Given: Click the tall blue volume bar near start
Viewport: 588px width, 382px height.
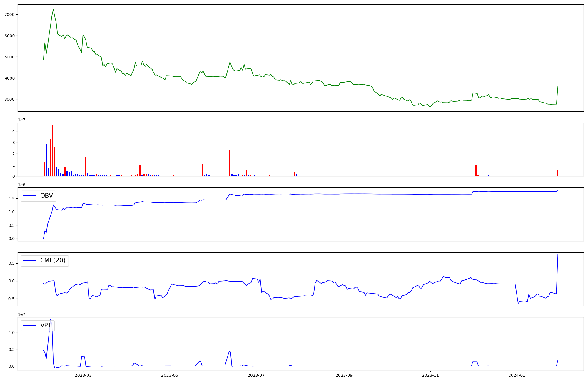Looking at the screenshot, I should coord(46,160).
